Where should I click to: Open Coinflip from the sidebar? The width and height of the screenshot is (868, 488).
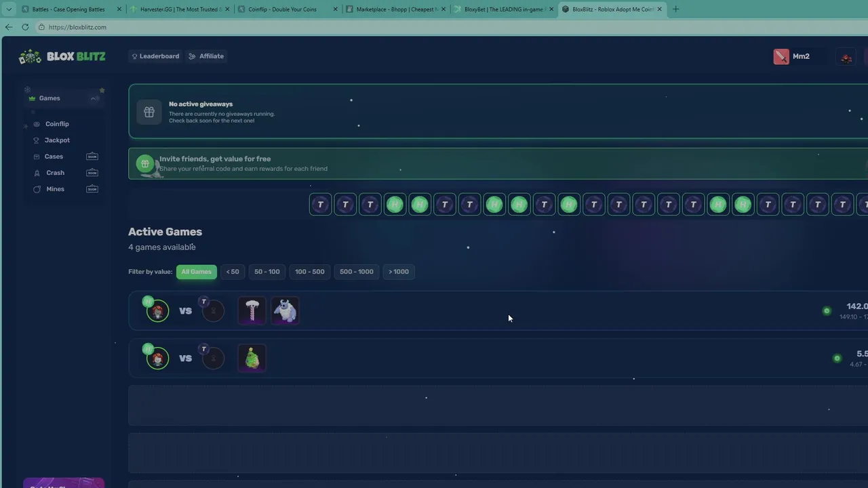pyautogui.click(x=57, y=124)
